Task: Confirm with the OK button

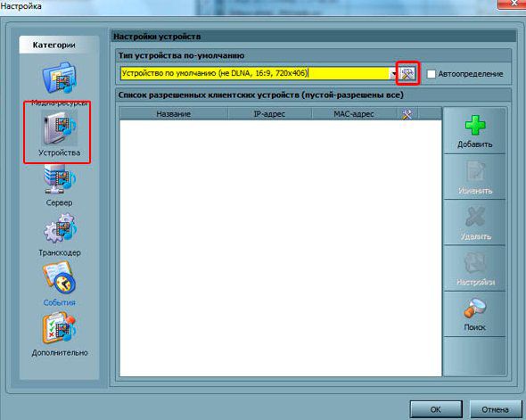Action: pos(436,409)
